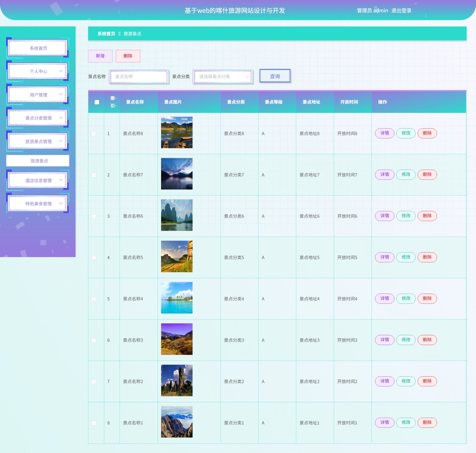Go to 系统首页 in the breadcrumb
The height and width of the screenshot is (453, 476).
click(x=106, y=34)
